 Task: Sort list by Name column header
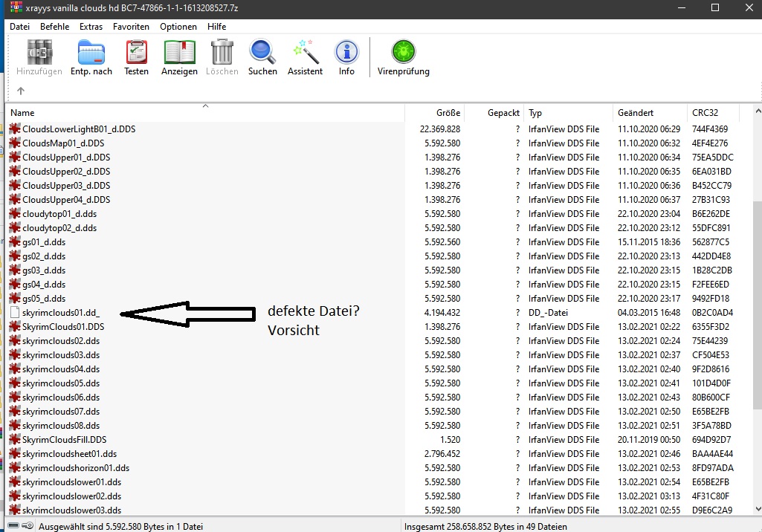[204, 113]
